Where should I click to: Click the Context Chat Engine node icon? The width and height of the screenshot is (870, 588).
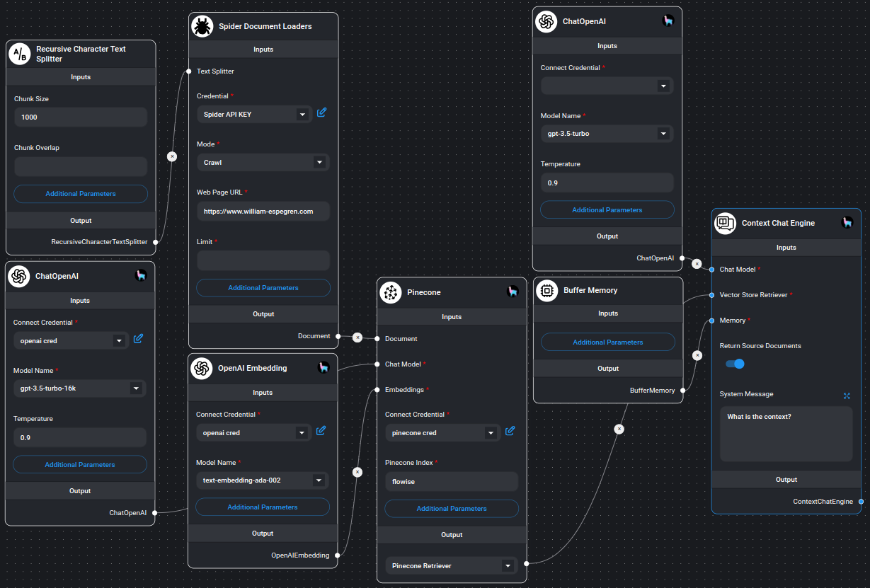tap(725, 223)
